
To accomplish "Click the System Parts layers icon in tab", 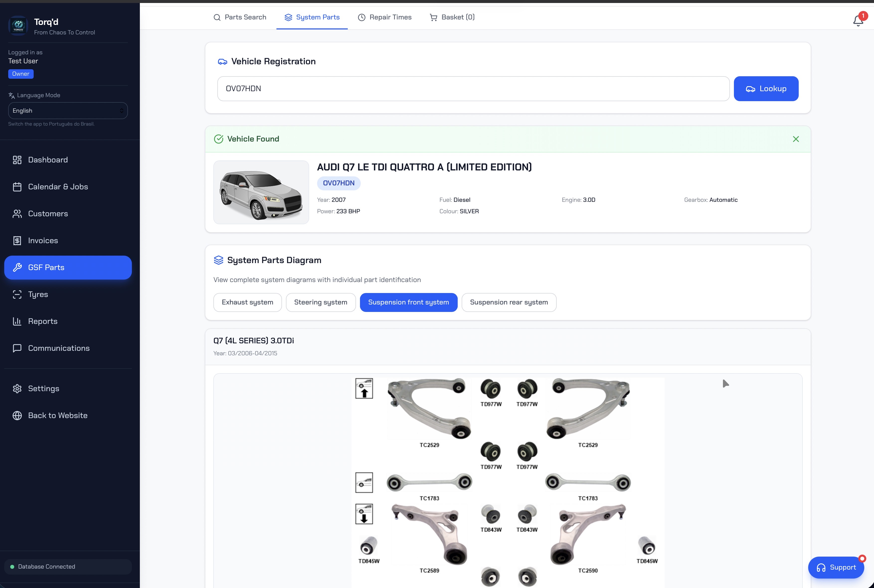I will click(288, 17).
